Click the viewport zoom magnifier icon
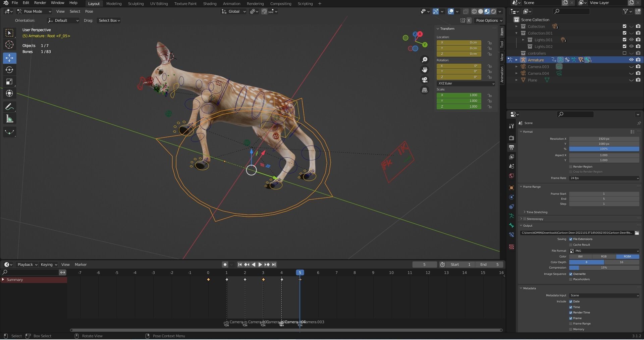Viewport: 644px width, 340px height. pos(425,60)
